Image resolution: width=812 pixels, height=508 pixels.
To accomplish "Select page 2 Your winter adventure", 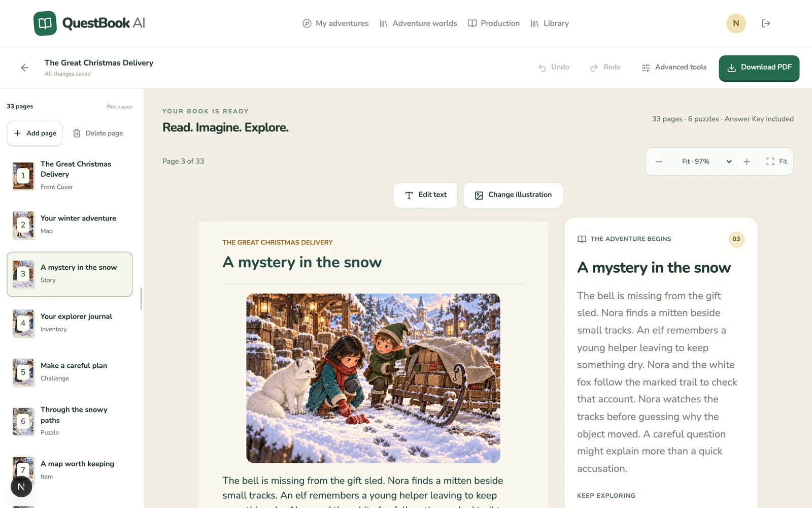I will (x=70, y=225).
